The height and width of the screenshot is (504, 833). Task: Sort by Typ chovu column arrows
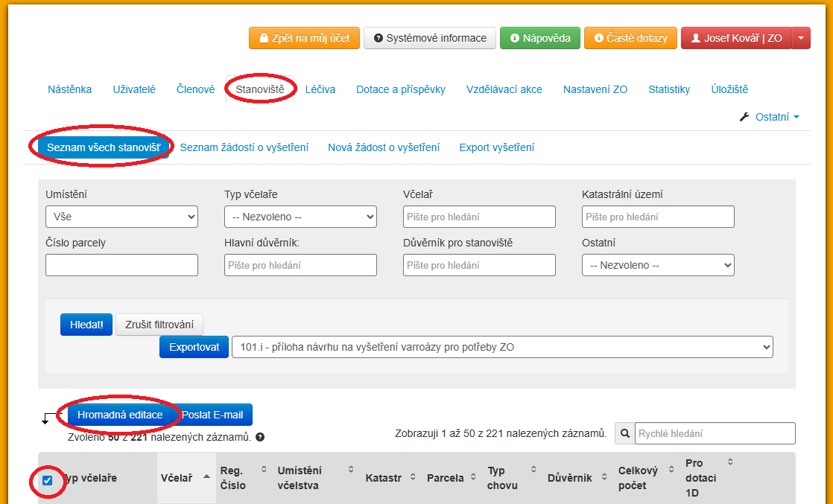pyautogui.click(x=533, y=470)
